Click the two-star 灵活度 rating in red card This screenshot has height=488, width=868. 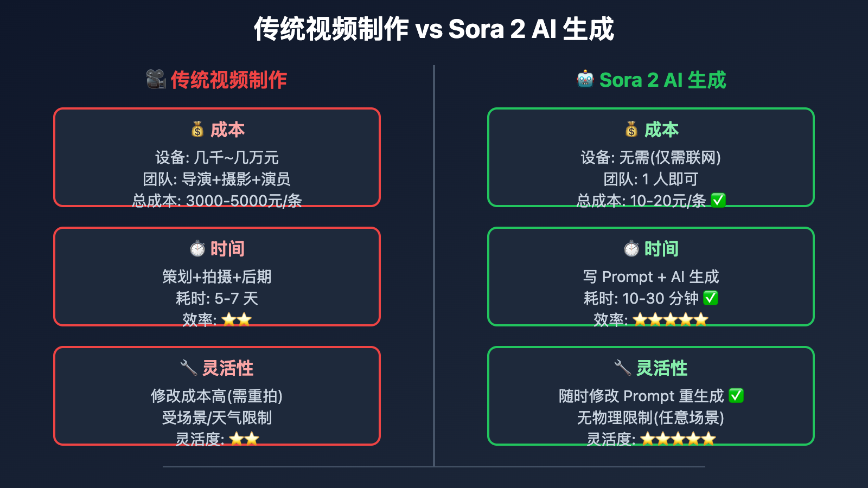coord(244,439)
